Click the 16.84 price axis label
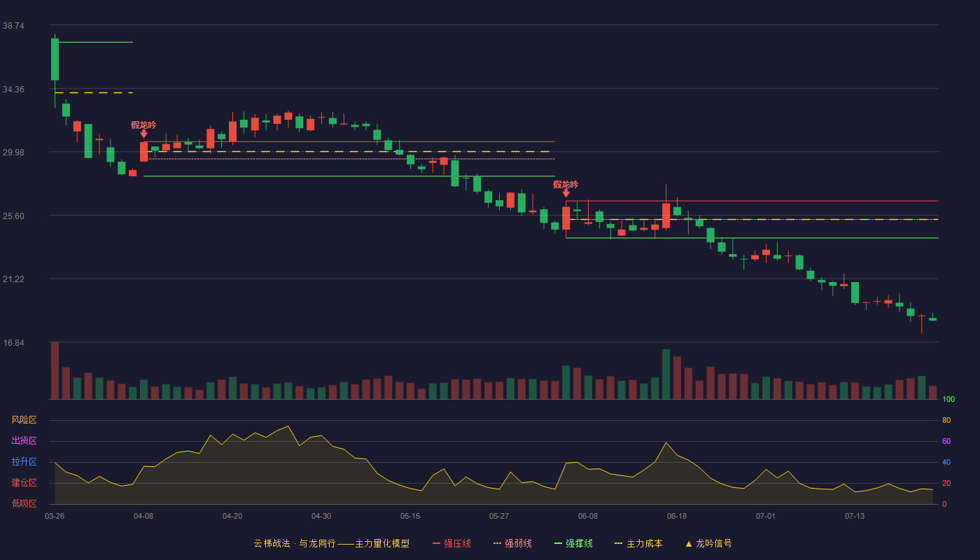This screenshot has width=980, height=560. pyautogui.click(x=14, y=342)
